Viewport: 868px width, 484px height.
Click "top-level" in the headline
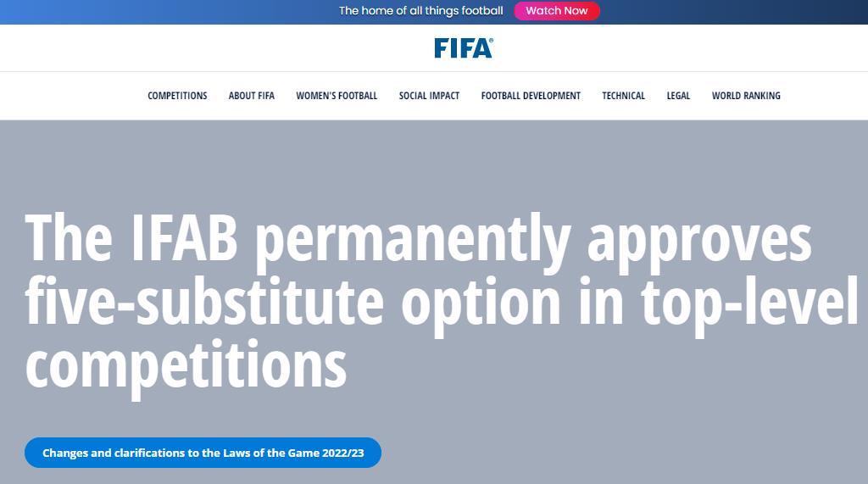point(750,304)
